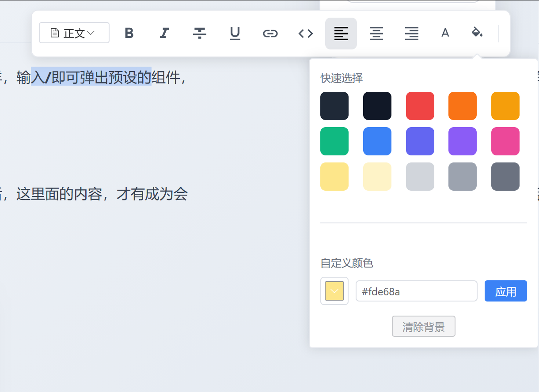Enable center text alignment
The height and width of the screenshot is (392, 539).
pyautogui.click(x=376, y=33)
